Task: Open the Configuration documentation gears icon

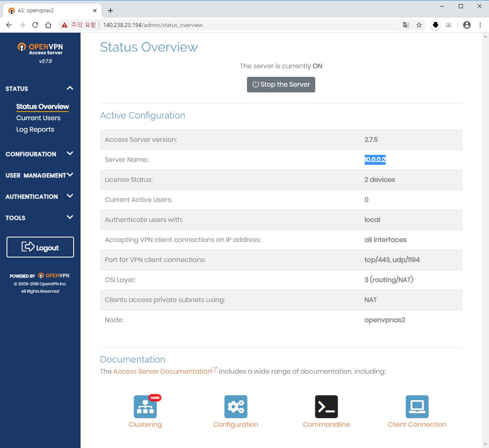Action: (236, 407)
